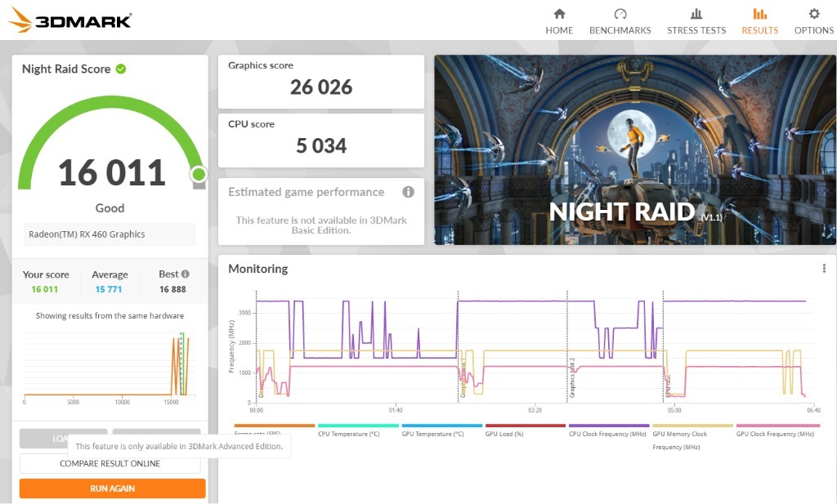Open the Monitoring panel three-dot menu

click(824, 269)
